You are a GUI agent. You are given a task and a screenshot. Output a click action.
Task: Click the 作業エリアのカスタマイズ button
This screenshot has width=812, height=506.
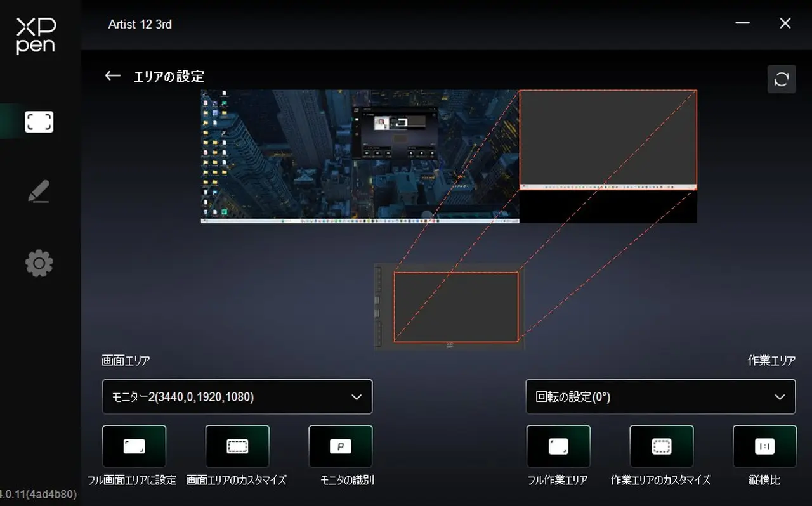(661, 446)
